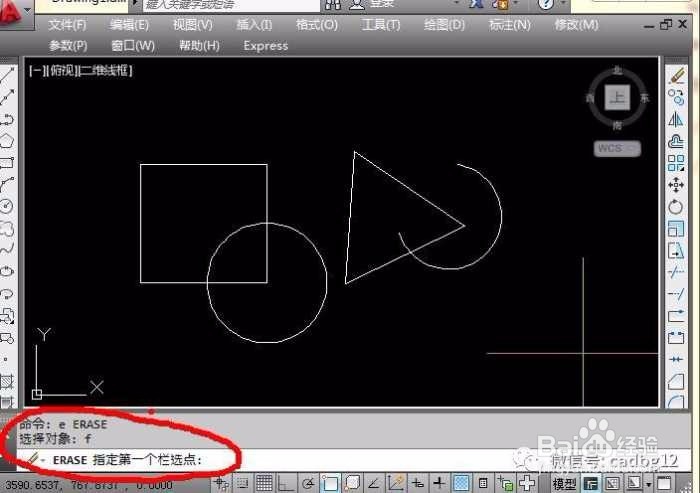Open the 插入(I) menu

click(254, 25)
